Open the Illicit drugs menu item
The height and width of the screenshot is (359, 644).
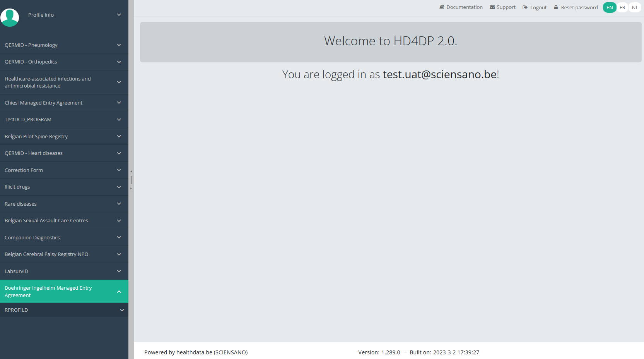pyautogui.click(x=17, y=187)
